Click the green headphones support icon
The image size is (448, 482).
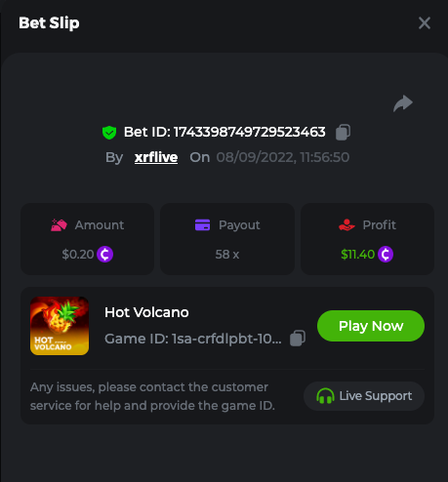pyautogui.click(x=325, y=396)
